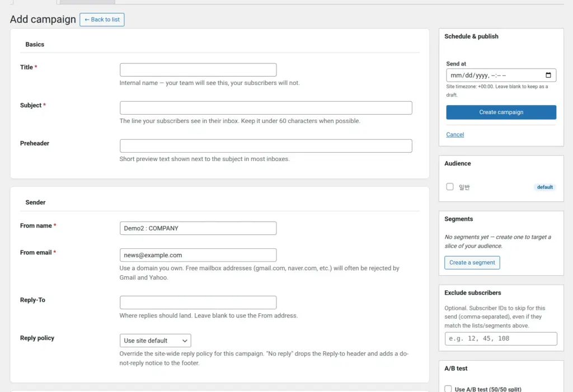
Task: Click the default badge in Audience
Action: [x=545, y=187]
